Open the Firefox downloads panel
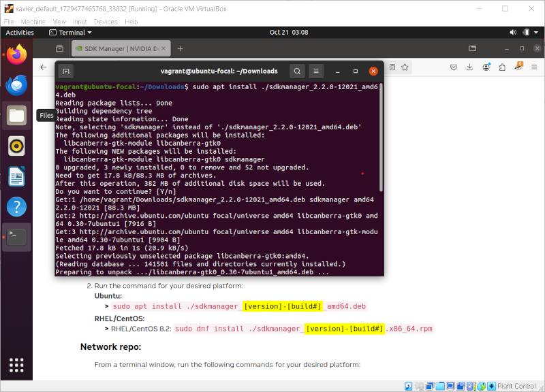545x392 pixels. 469,67
